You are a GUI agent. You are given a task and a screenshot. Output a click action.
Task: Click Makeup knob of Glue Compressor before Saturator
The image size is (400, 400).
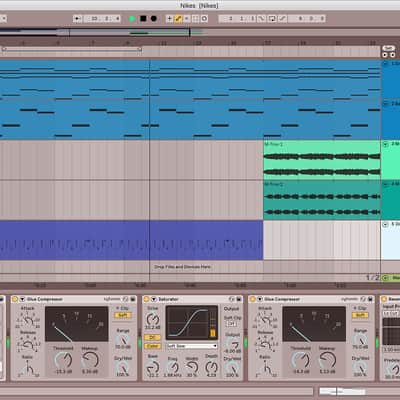pos(90,360)
